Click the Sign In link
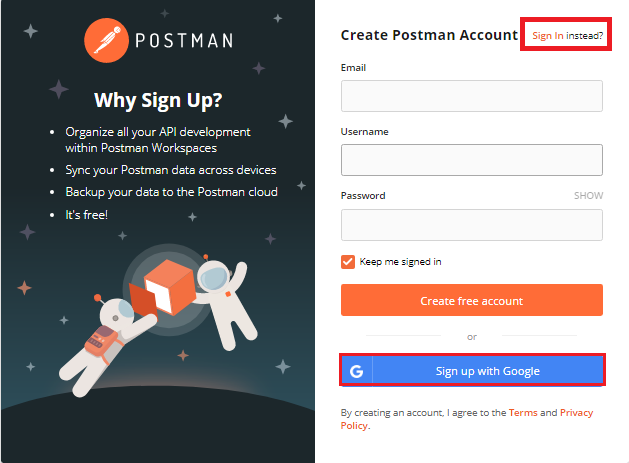This screenshot has height=463, width=629. [548, 36]
